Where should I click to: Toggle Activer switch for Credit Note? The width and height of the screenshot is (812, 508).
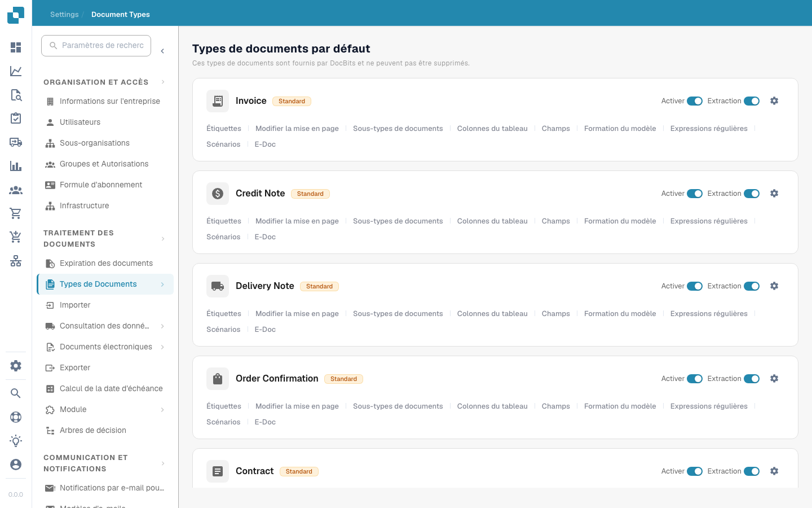(x=695, y=194)
